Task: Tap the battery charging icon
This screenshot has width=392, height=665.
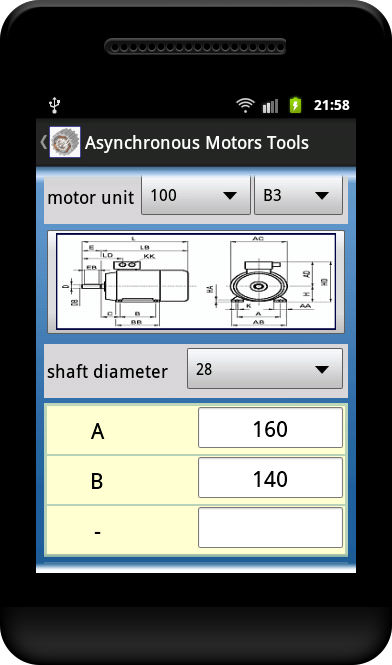Action: tap(295, 105)
